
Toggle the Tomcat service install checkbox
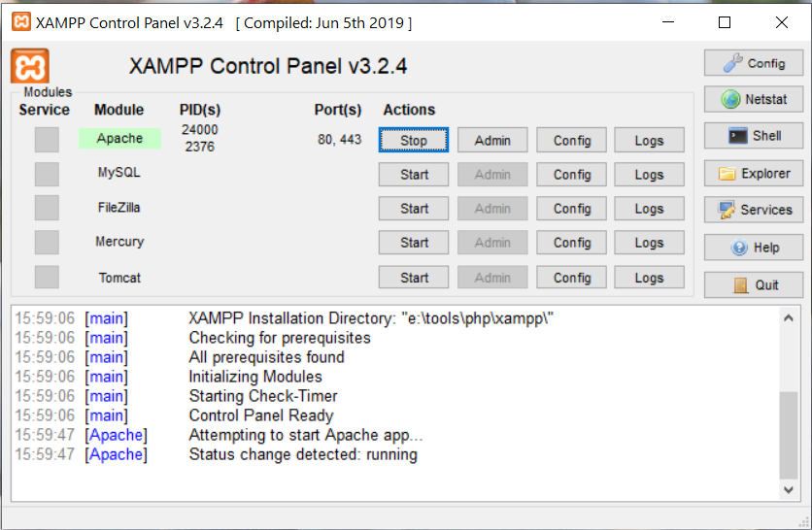(47, 277)
